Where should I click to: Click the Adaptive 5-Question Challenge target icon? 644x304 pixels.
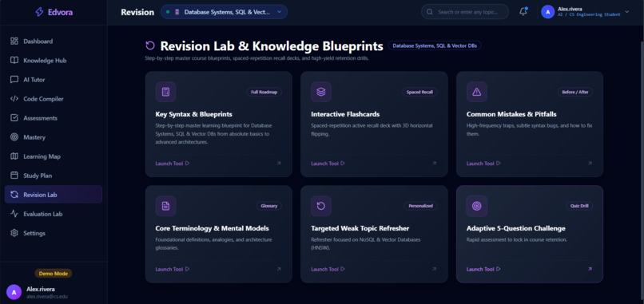477,206
